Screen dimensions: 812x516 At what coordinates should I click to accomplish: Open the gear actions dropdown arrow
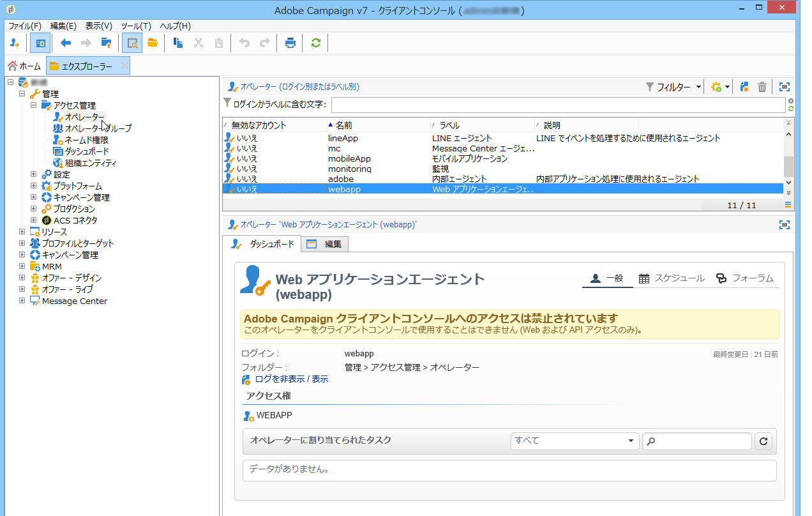727,87
